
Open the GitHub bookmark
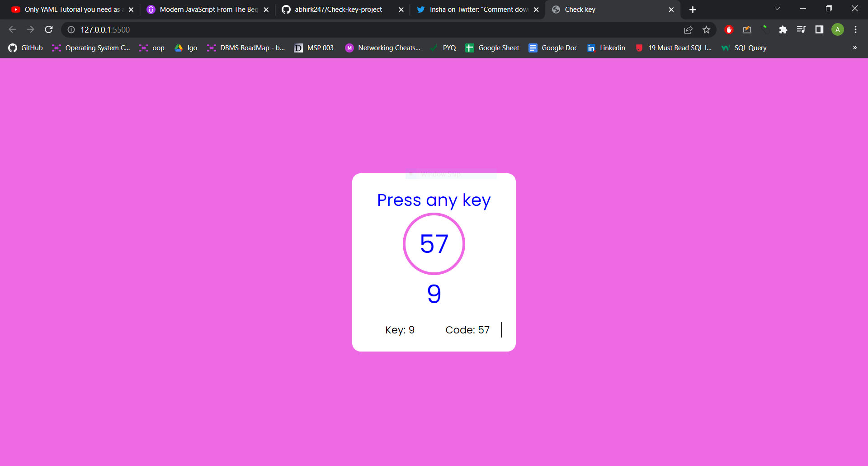pyautogui.click(x=25, y=48)
